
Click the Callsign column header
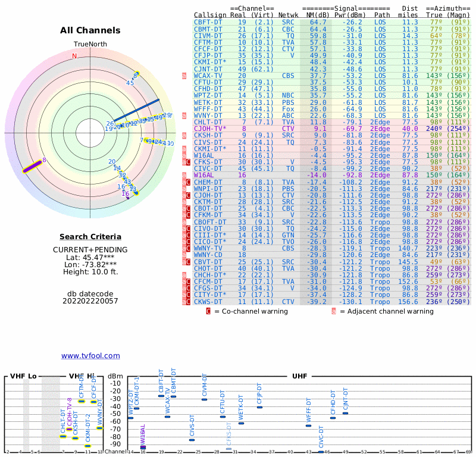click(x=210, y=15)
